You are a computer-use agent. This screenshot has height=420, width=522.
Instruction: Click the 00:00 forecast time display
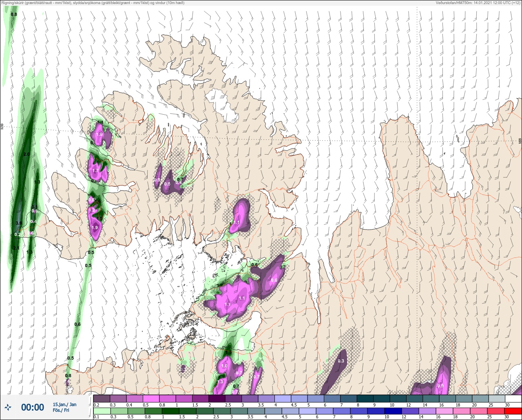coord(33,407)
